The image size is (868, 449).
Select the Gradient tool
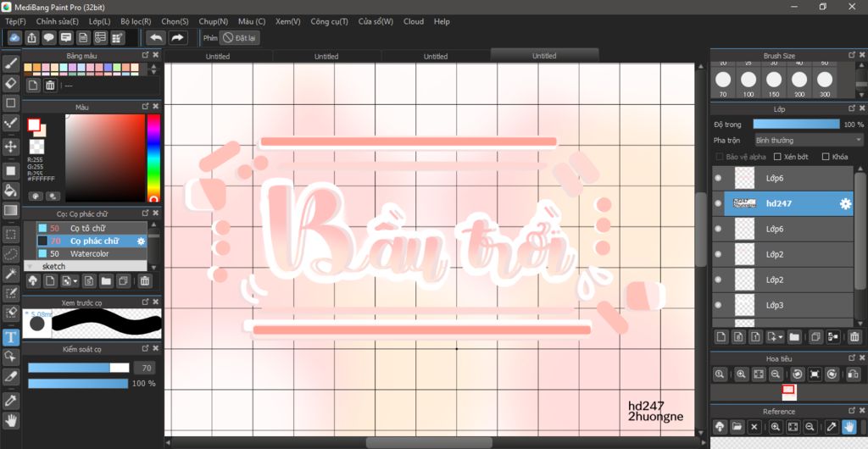(11, 210)
